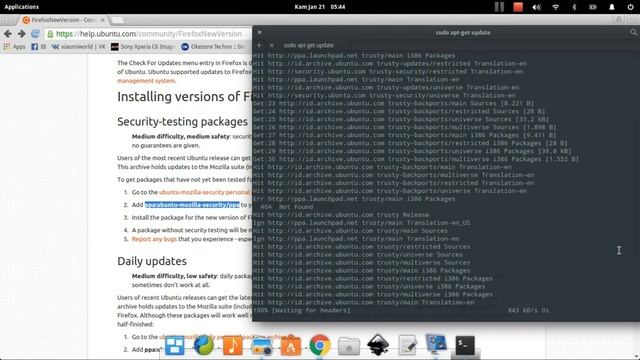Open the xiaomiworld VK bookmark

pos(78,47)
